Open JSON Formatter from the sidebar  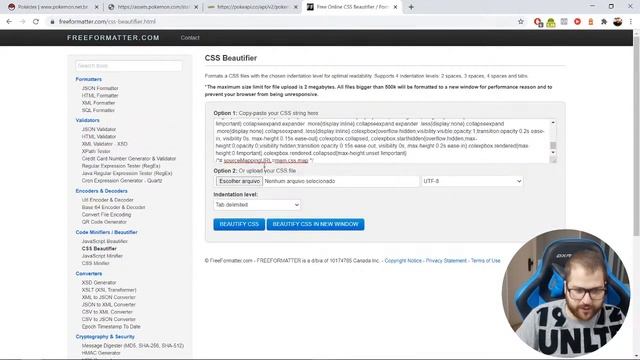(100, 88)
